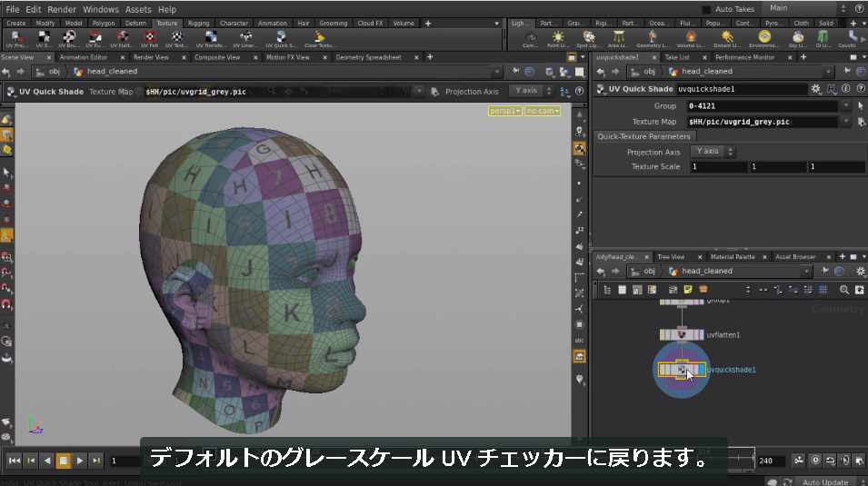Click the UV Transform shelf tool

pyautogui.click(x=211, y=38)
